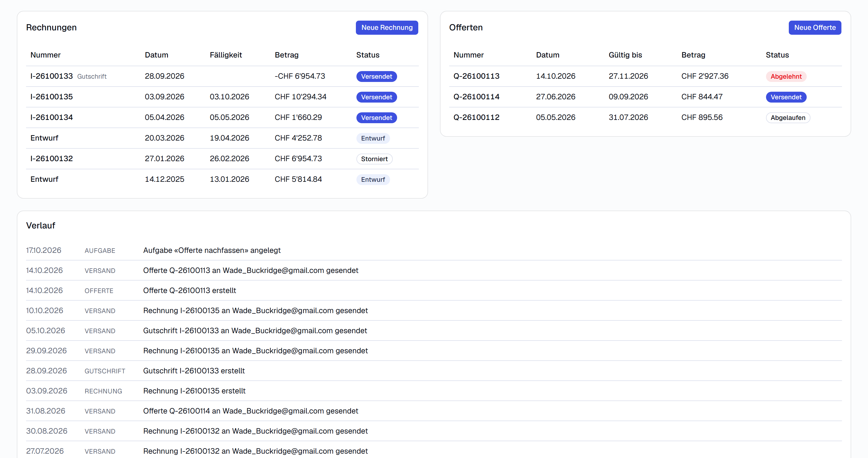This screenshot has height=458, width=868.
Task: Click the GUTSCHRIFT type label in Verlauf
Action: click(105, 371)
